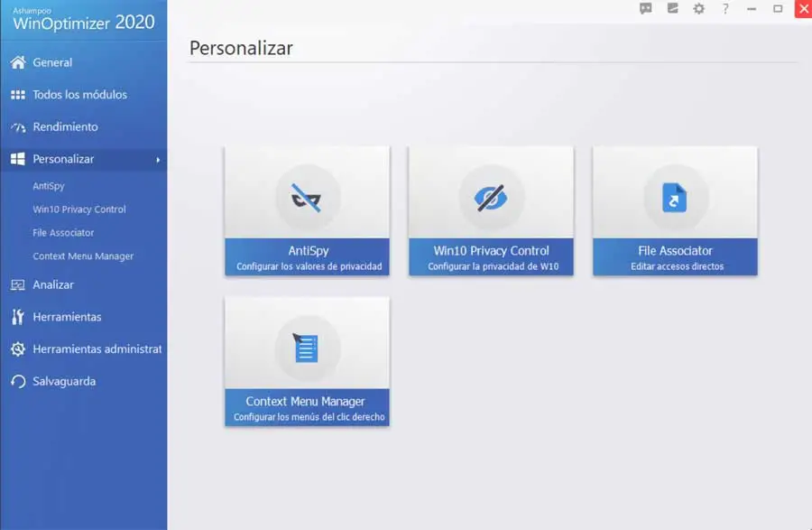The image size is (812, 530).
Task: Click 'Configurar la privacidad de W10' text
Action: point(493,266)
